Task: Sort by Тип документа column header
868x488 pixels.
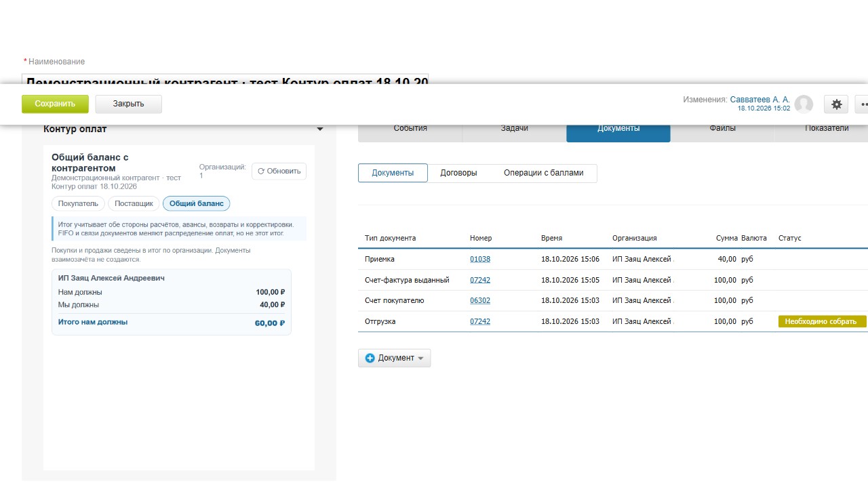Action: (390, 239)
